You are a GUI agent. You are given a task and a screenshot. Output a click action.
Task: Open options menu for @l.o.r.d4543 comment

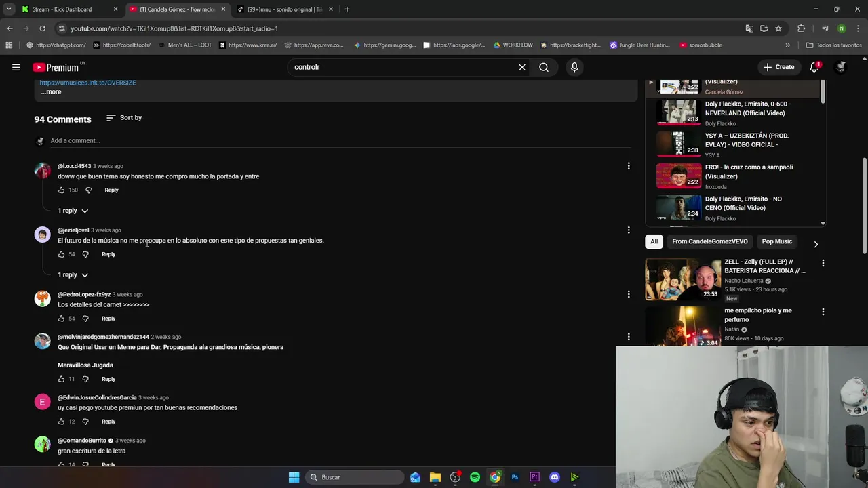click(x=629, y=166)
